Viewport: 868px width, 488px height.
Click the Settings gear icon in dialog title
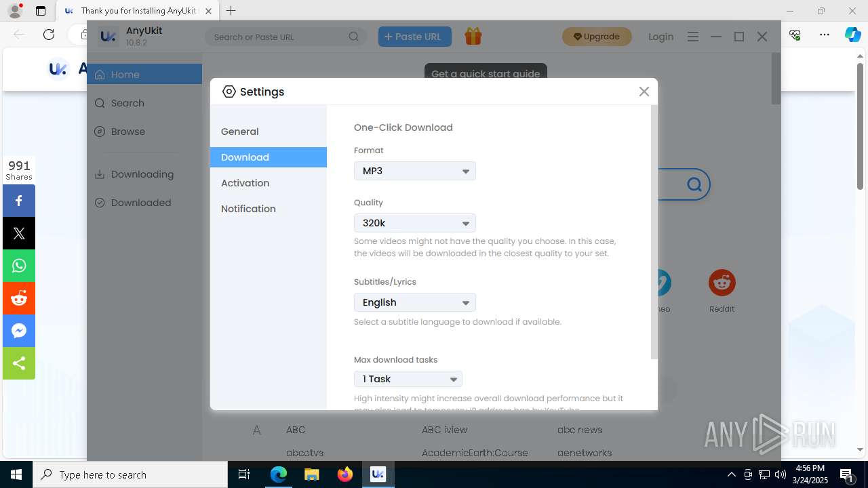(x=229, y=91)
